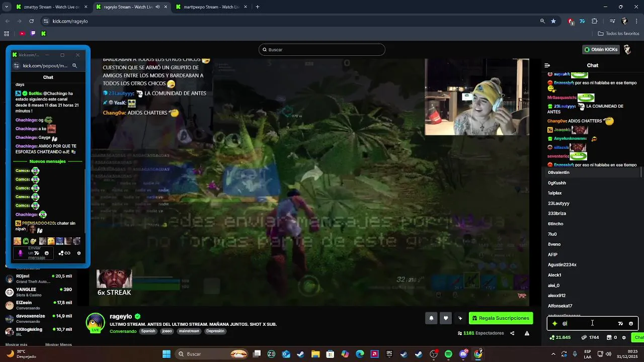Mute the rageylo tab audio icon
644x362 pixels.
[x=157, y=7]
